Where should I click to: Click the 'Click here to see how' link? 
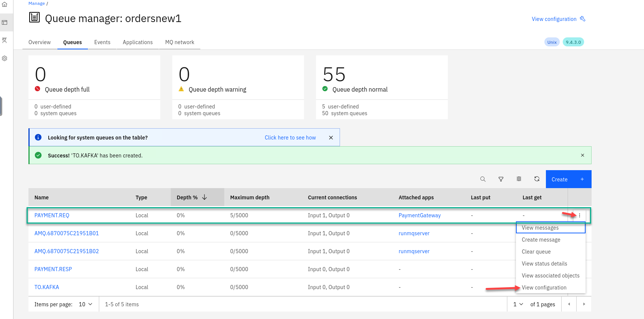290,138
